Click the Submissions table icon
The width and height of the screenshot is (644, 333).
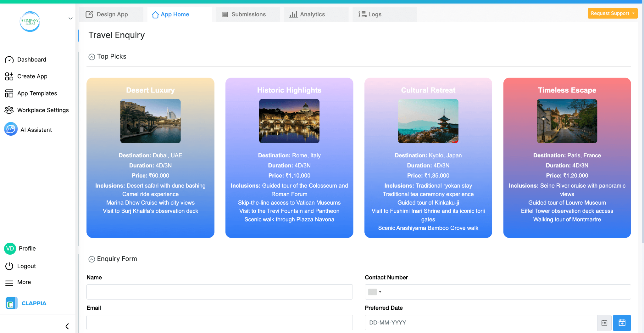click(225, 14)
